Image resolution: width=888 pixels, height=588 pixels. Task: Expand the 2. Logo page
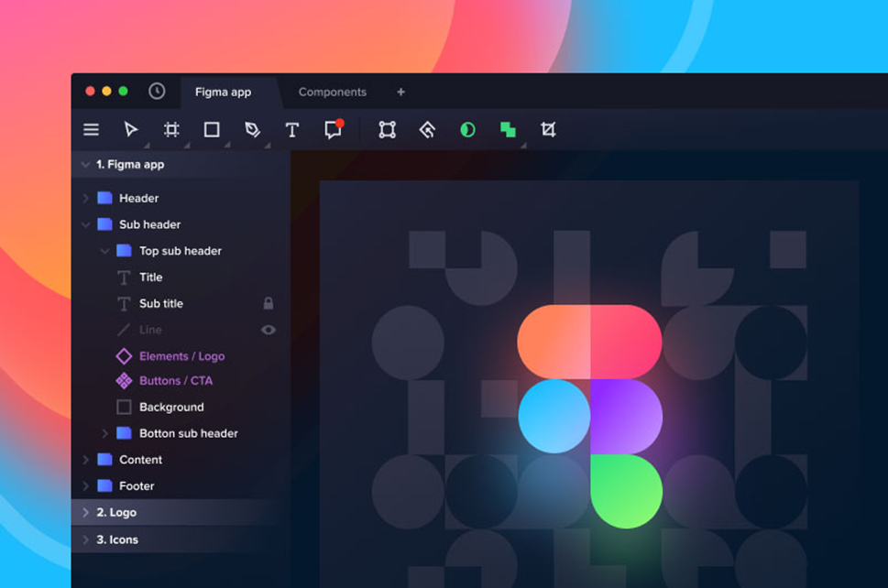pyautogui.click(x=86, y=512)
